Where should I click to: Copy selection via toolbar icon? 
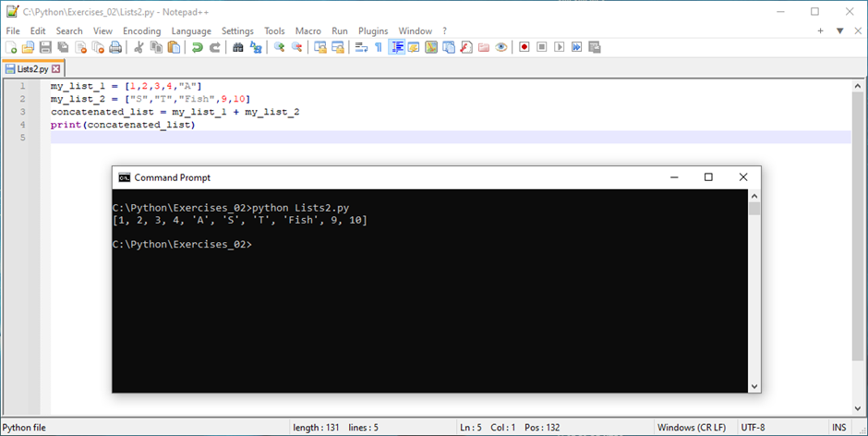(x=157, y=48)
